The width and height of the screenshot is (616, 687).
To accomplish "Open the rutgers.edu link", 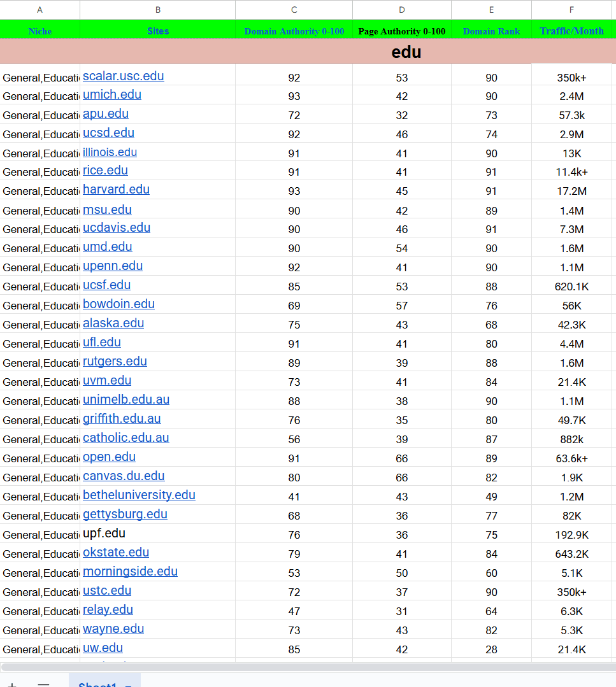I will [x=115, y=362].
